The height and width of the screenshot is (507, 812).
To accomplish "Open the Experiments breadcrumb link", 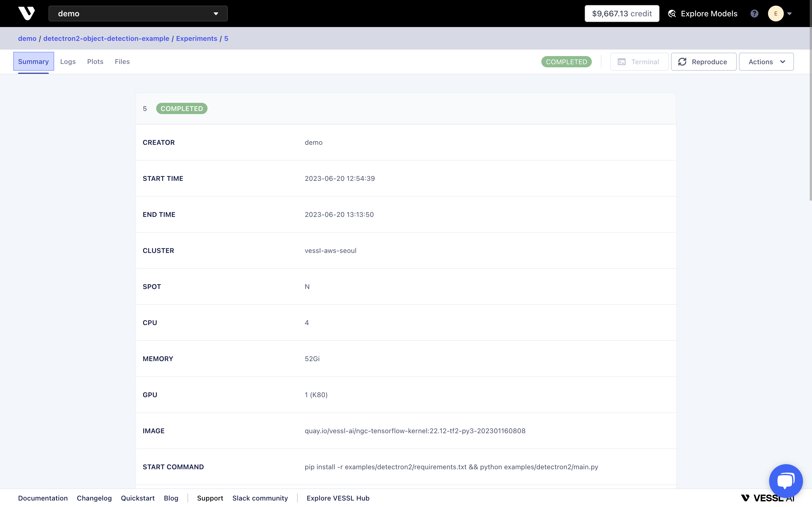I will click(x=197, y=39).
